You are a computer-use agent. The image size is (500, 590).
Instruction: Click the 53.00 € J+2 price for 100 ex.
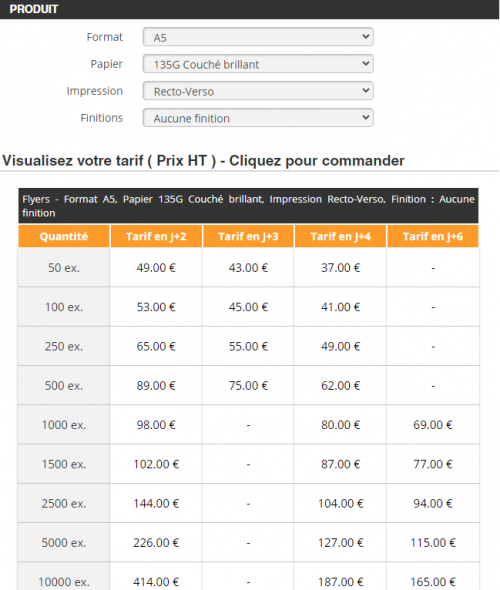(156, 307)
